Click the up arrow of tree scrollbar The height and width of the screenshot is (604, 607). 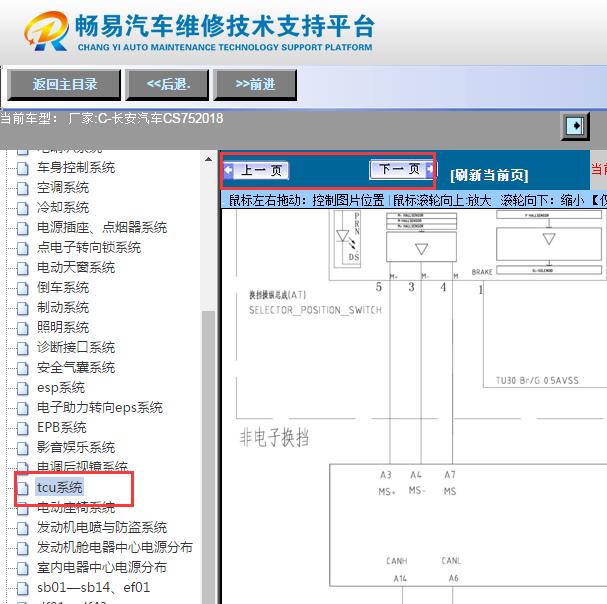point(208,159)
